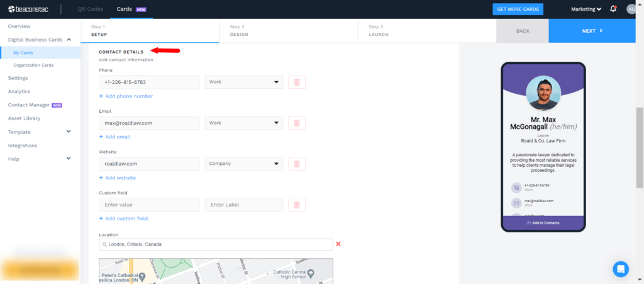Image resolution: width=644 pixels, height=284 pixels.
Task: Delete the phone number row
Action: pos(297,82)
